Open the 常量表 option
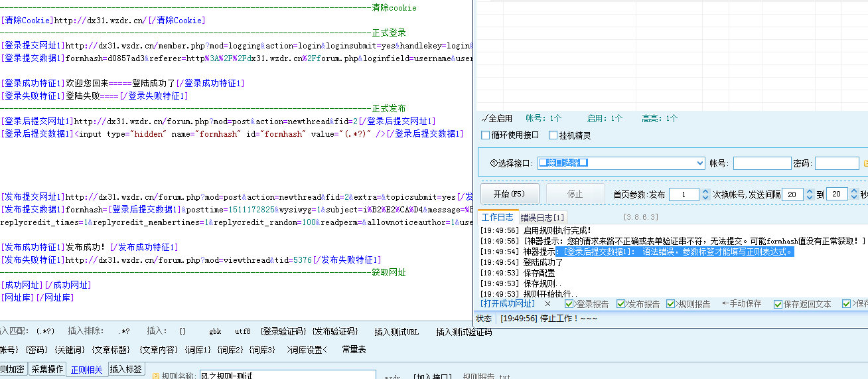This screenshot has height=379, width=868. point(354,350)
